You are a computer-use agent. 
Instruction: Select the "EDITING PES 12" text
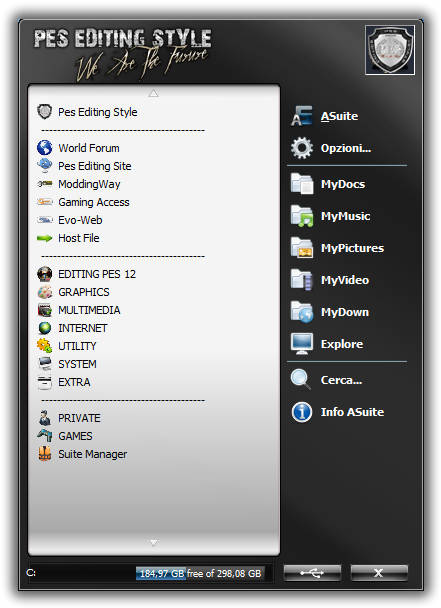(97, 274)
